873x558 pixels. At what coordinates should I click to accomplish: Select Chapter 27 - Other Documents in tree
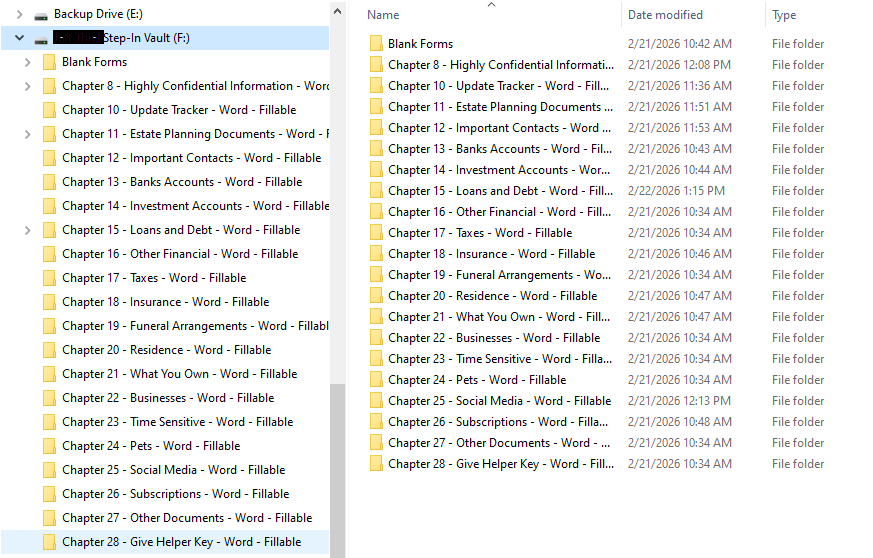(187, 517)
